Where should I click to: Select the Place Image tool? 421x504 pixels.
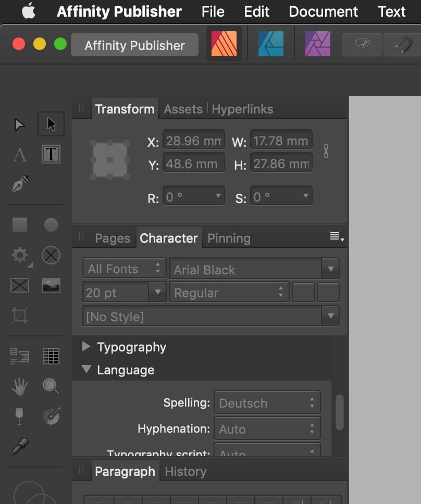pos(51,285)
